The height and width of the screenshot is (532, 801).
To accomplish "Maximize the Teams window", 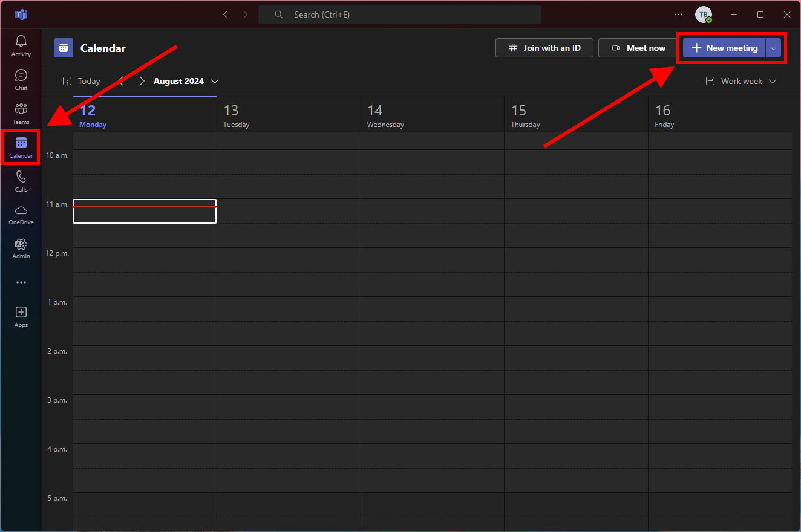I will (x=760, y=15).
